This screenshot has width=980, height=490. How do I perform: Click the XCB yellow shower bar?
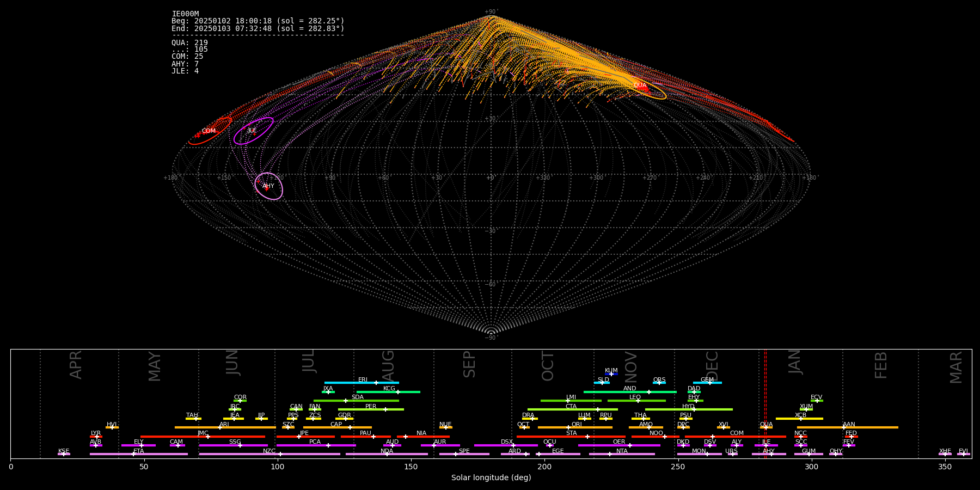799,419
